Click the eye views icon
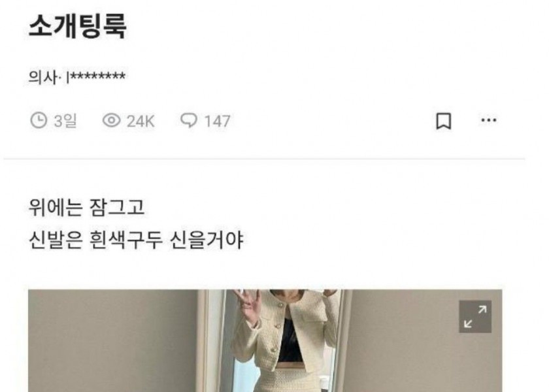549x392 pixels. (x=111, y=121)
